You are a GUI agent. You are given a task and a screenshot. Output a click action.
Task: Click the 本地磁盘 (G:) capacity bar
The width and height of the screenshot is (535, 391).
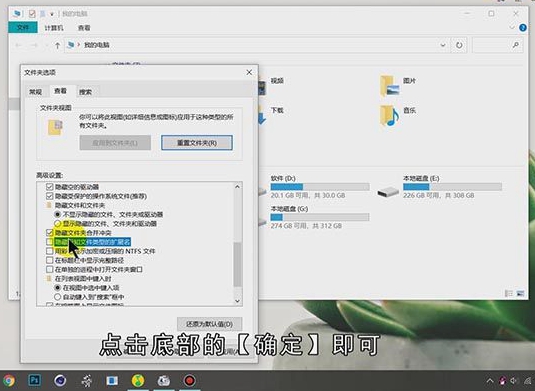(320, 217)
